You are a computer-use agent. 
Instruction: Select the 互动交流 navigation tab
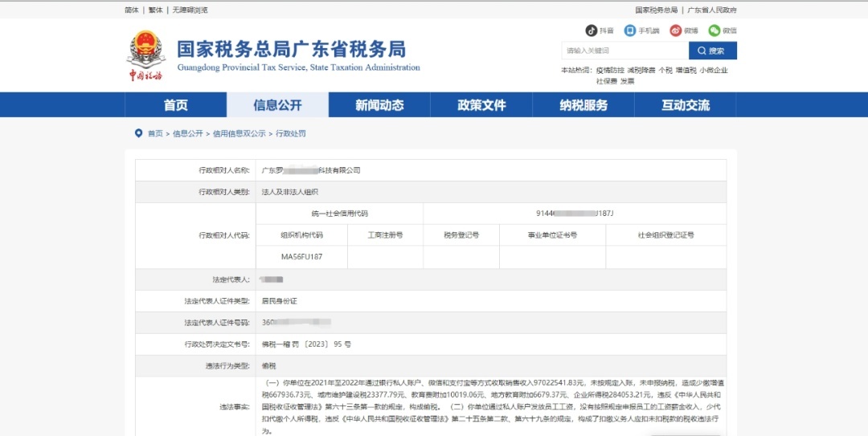(x=686, y=105)
